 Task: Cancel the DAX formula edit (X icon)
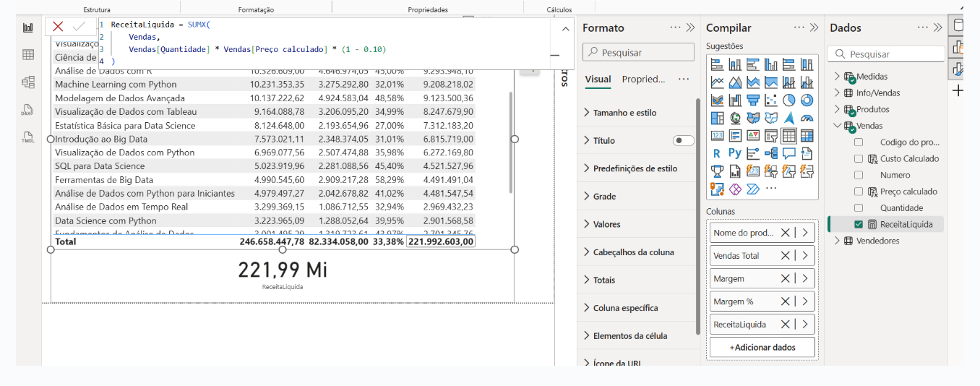coord(58,27)
